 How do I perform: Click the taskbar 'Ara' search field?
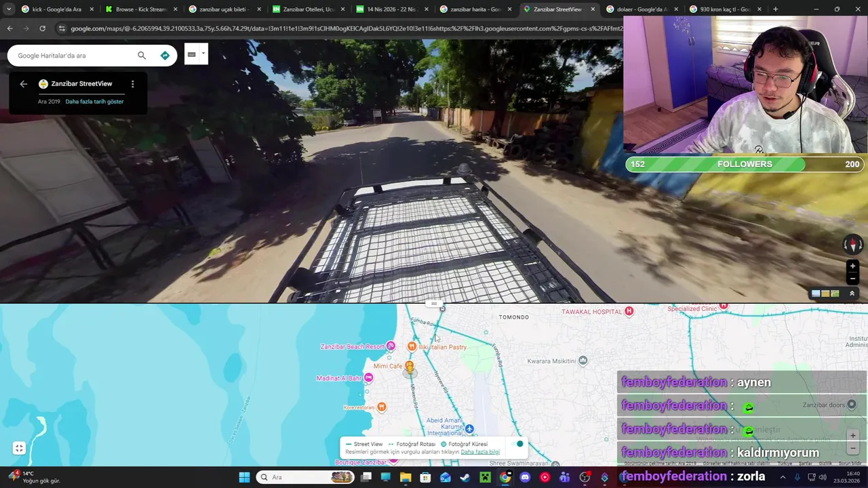pyautogui.click(x=305, y=477)
